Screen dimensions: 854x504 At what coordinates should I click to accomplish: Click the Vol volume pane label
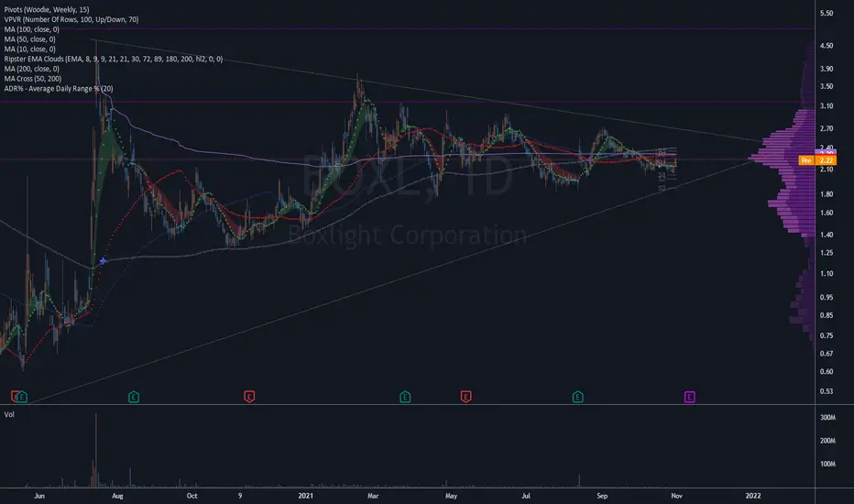click(x=9, y=414)
